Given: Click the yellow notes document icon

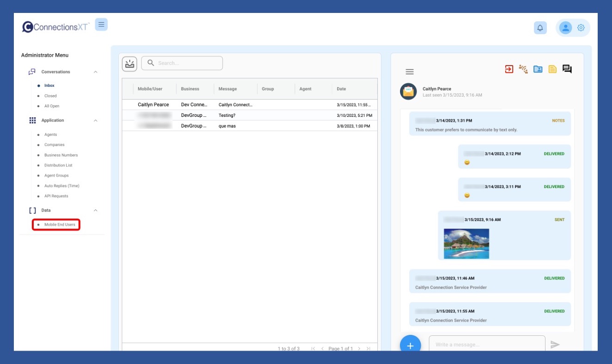Looking at the screenshot, I should tap(552, 69).
